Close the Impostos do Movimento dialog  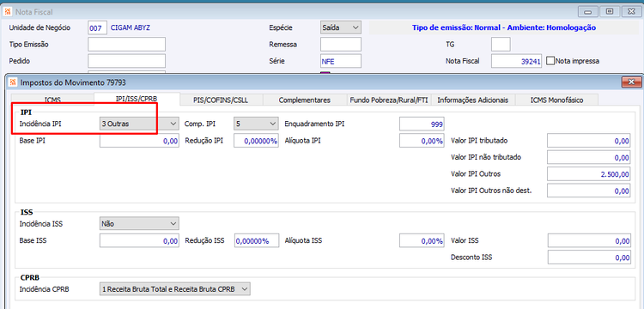(631, 82)
